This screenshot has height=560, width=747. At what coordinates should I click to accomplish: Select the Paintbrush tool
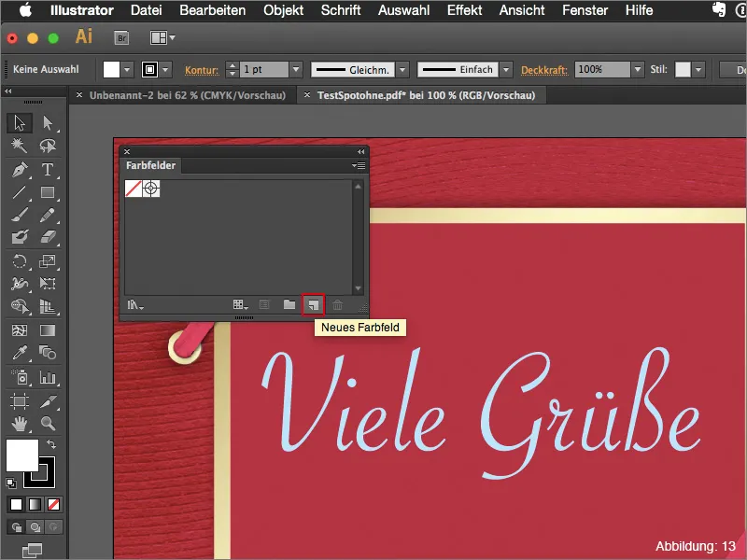click(x=20, y=215)
